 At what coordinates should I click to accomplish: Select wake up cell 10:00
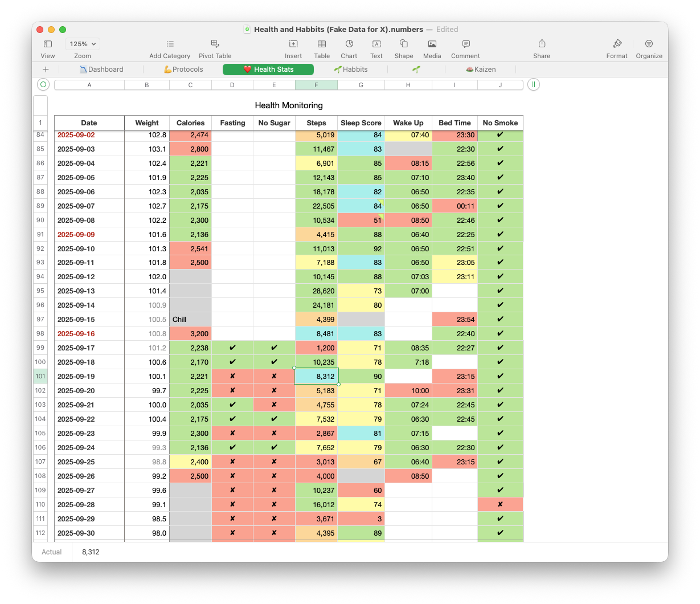pos(408,390)
